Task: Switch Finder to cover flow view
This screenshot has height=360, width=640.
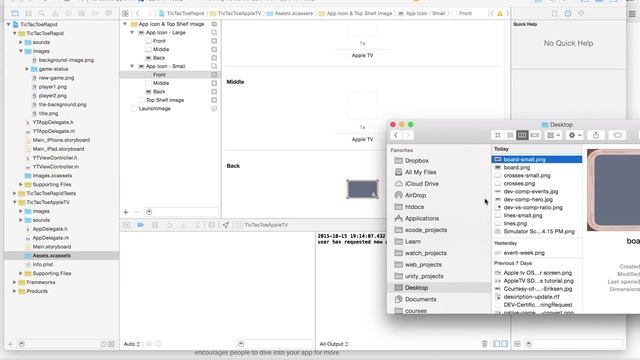Action: [x=535, y=135]
